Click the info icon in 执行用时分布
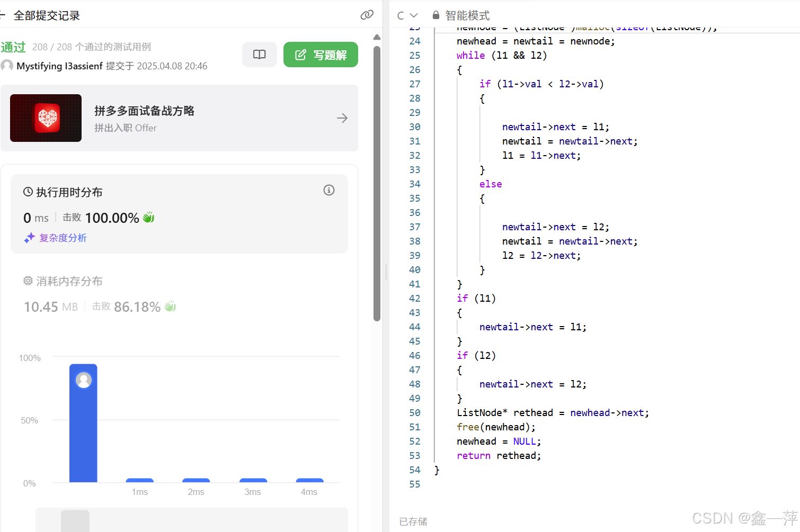Viewport: 800px width, 532px height. (x=329, y=190)
